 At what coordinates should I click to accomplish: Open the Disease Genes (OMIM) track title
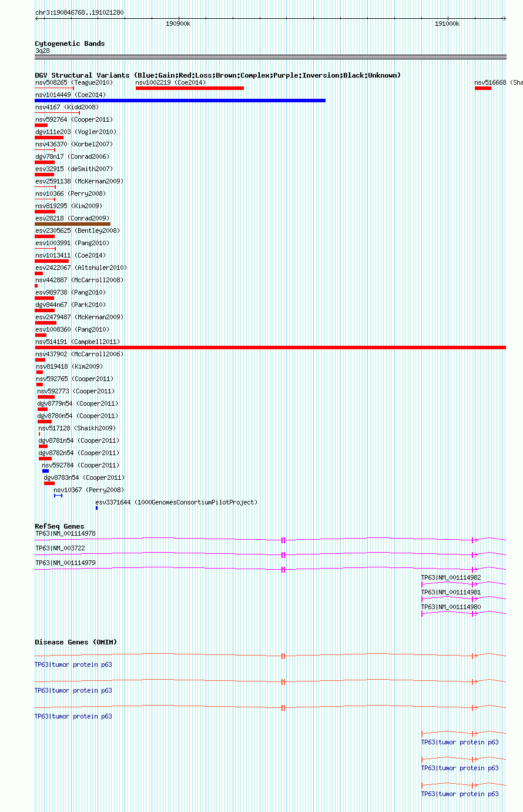(76, 642)
